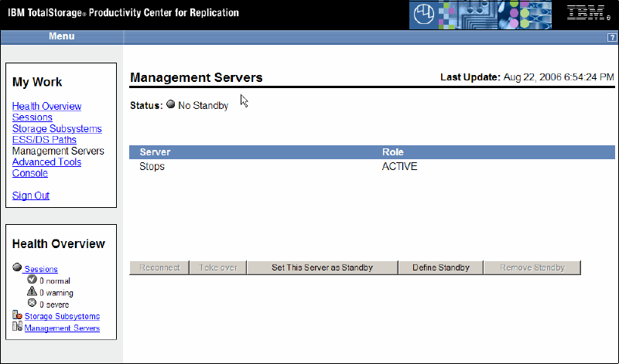Click the Sessions status circle icon in Health Overview
Viewport: 619px width, 364px height.
click(x=17, y=267)
